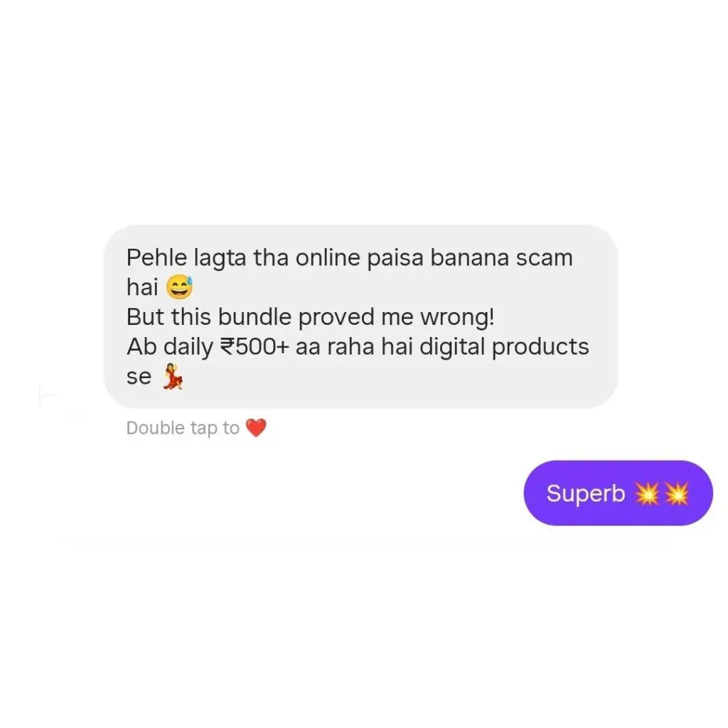The width and height of the screenshot is (728, 728).
Task: Click the "Double tap to" hint text
Action: tap(183, 428)
